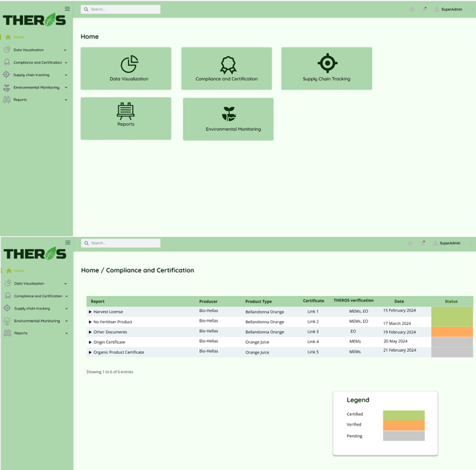Open the Reports tile icon on Home
476x470 pixels.
[126, 111]
